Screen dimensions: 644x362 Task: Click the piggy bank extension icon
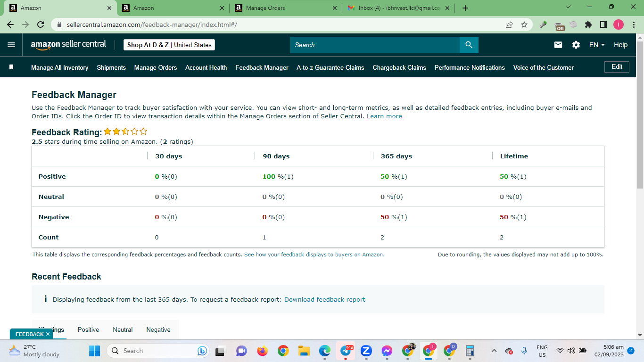[573, 25]
